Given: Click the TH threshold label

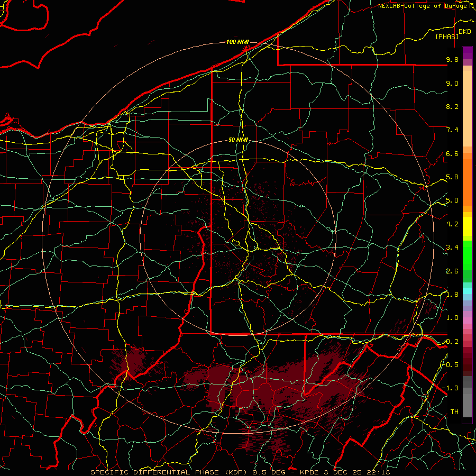Looking at the screenshot, I should 454,412.
